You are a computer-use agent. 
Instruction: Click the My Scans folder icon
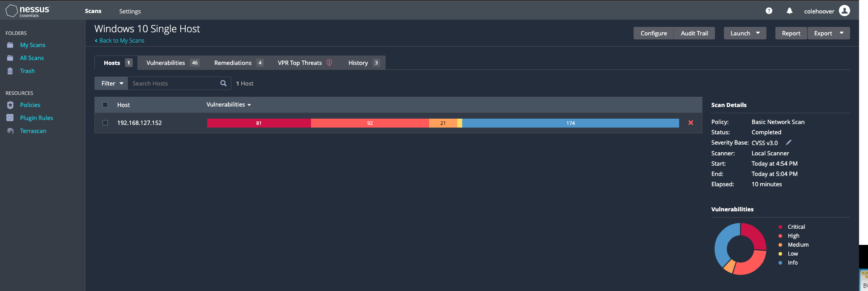10,45
